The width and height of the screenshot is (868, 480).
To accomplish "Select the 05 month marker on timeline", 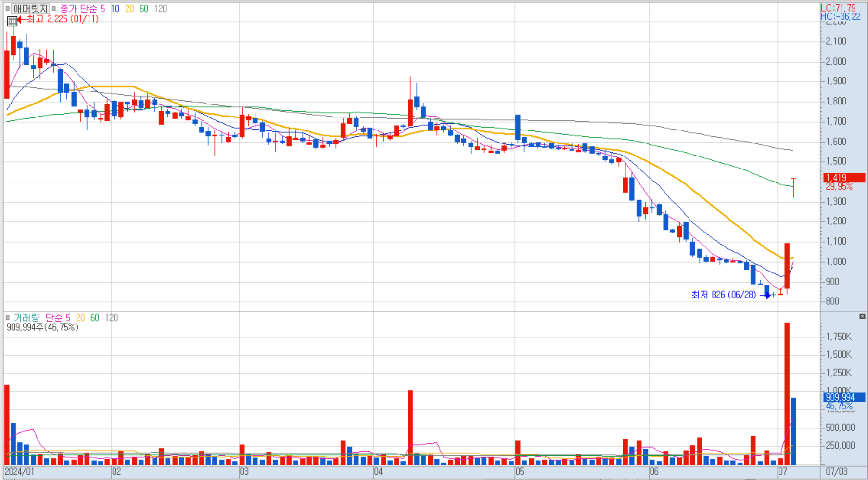I will (x=520, y=471).
